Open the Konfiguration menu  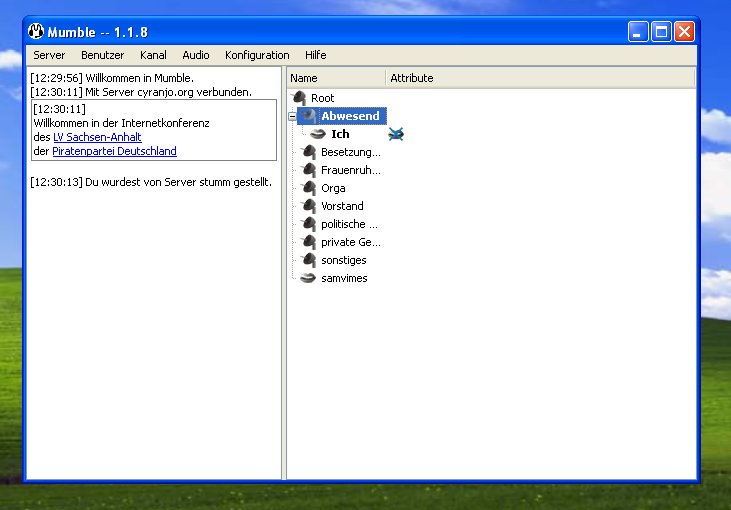257,55
